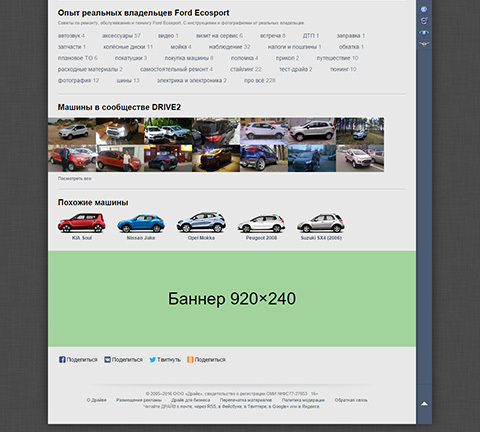Open the тест-драйв tag
Image resolution: width=480 pixels, height=432 pixels.
295,69
